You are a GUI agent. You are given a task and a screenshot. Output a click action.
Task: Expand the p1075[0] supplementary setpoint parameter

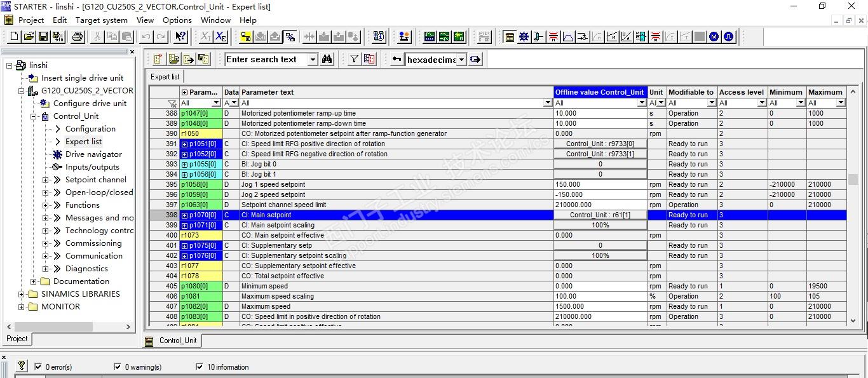click(185, 246)
